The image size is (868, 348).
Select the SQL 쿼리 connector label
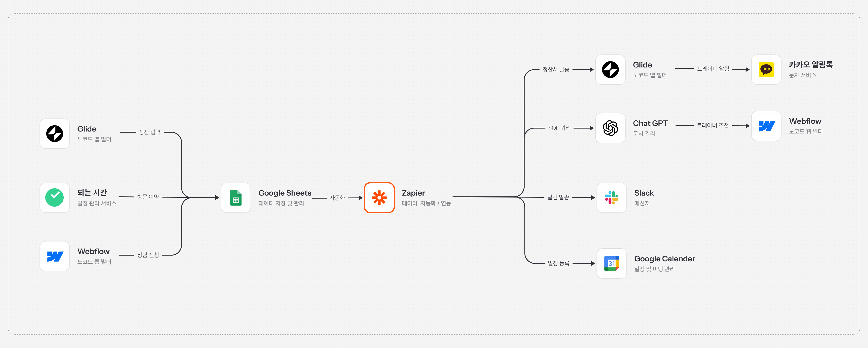(x=559, y=128)
